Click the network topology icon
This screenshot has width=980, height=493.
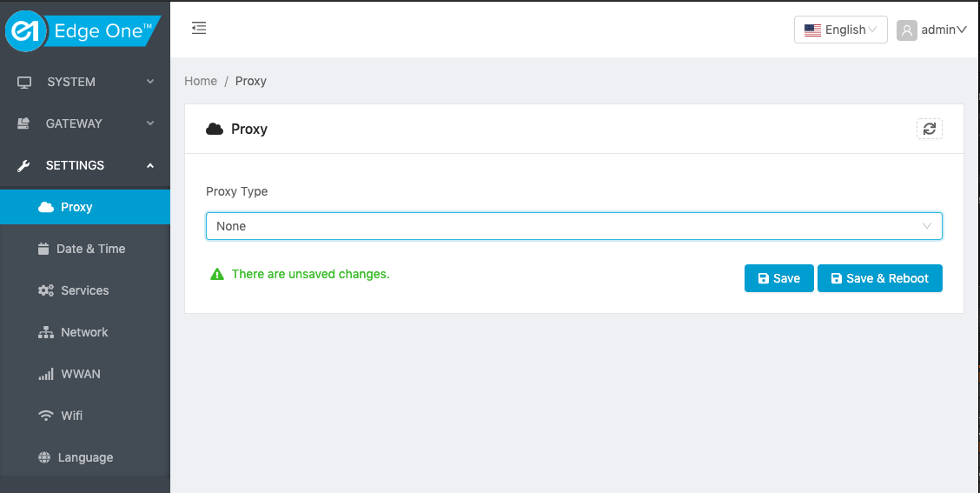[x=46, y=332]
